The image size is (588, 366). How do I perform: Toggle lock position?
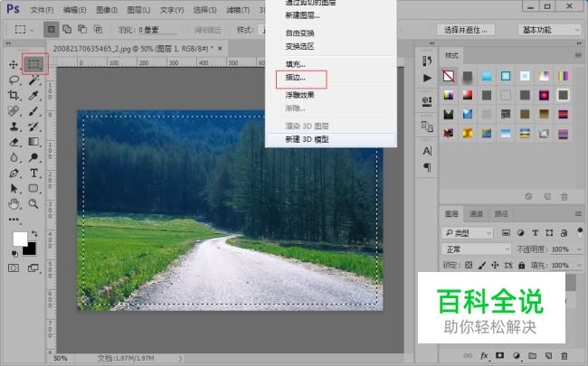[495, 265]
